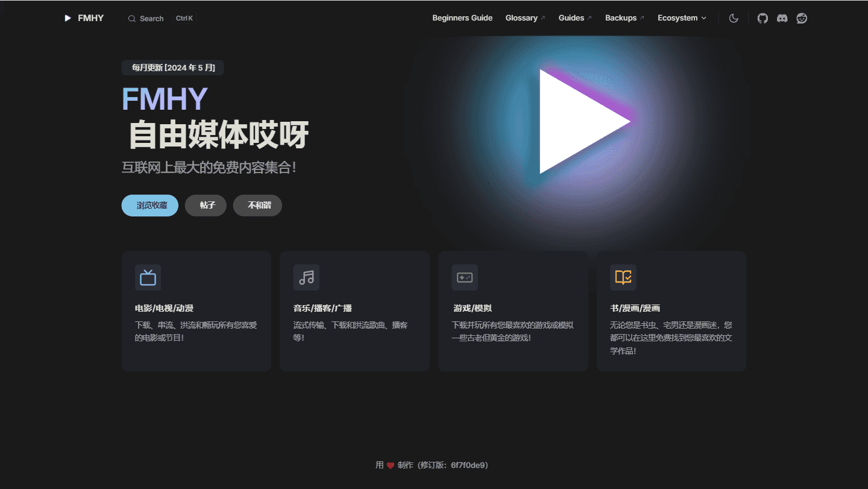Screen dimensions: 868x489
Task: Click the 互联网上最大的免费内容集合 tagline
Action: click(209, 167)
